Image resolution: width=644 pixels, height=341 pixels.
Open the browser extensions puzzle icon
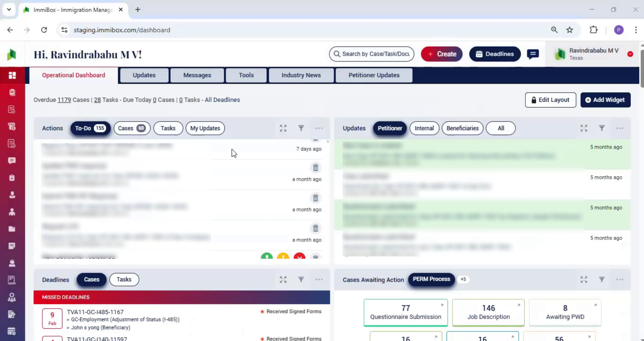[x=594, y=30]
